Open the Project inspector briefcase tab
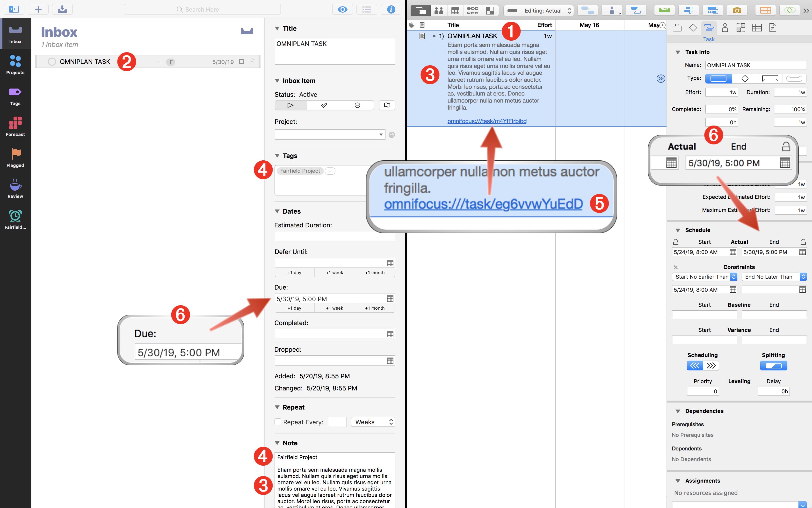 677,28
